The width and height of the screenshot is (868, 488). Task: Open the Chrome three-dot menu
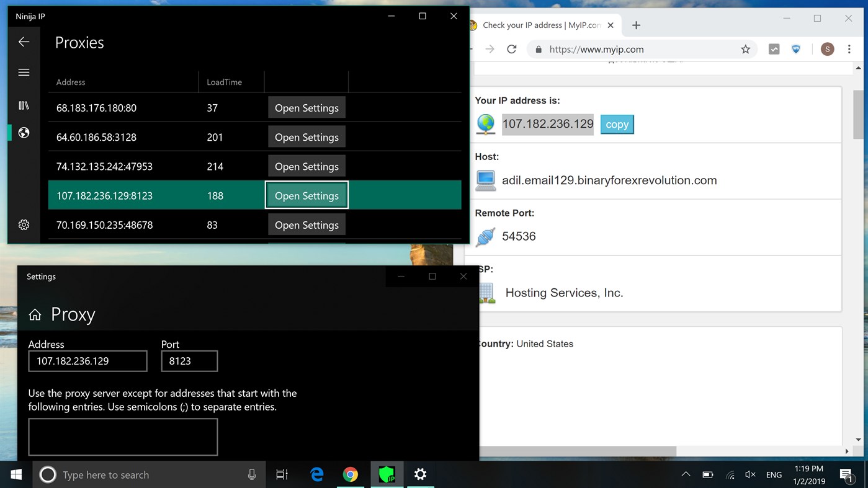849,48
